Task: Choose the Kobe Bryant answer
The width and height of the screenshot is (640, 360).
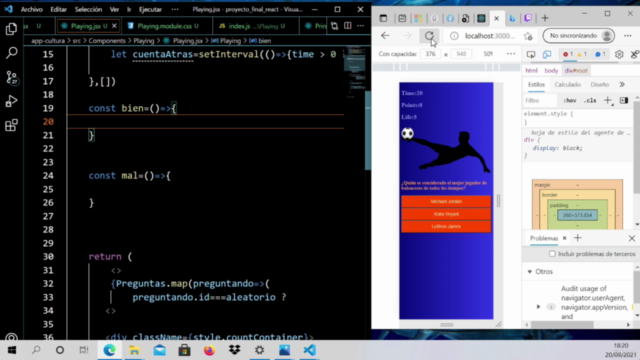Action: tap(446, 214)
